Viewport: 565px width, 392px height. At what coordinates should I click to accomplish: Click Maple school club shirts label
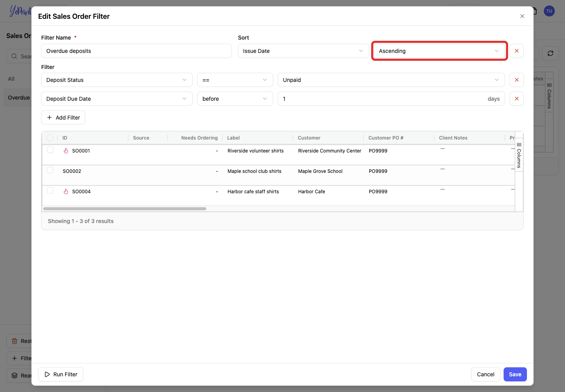(254, 171)
